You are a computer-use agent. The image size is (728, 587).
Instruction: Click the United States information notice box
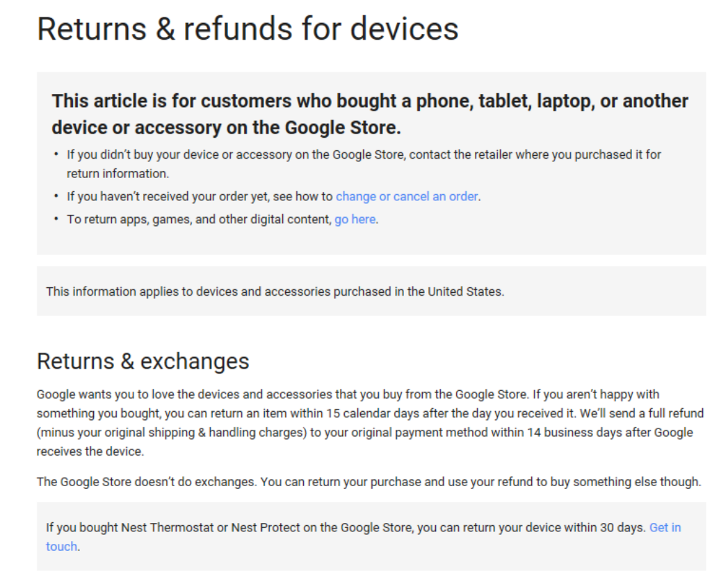[x=371, y=291]
